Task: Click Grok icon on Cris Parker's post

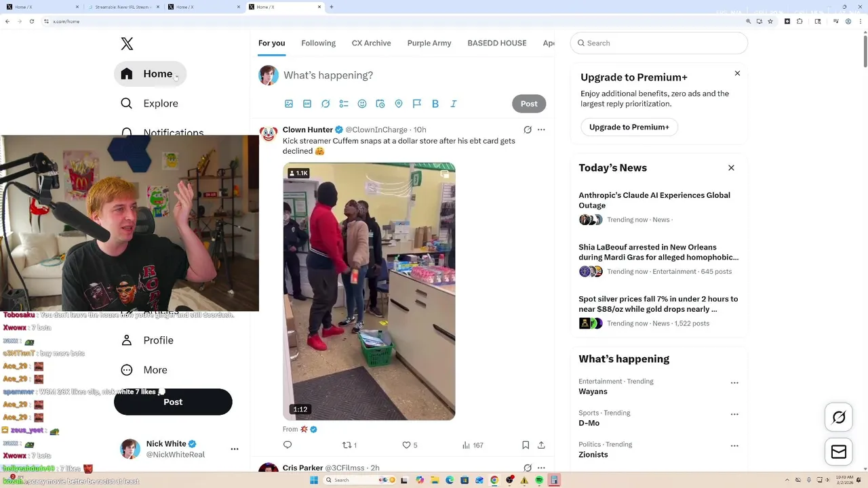Action: 528,468
